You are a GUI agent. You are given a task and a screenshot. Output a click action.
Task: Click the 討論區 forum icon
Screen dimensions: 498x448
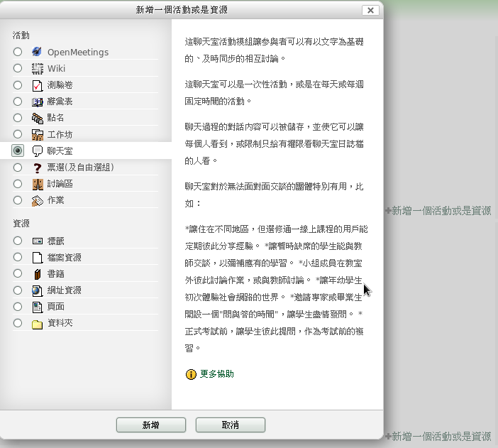(x=38, y=184)
